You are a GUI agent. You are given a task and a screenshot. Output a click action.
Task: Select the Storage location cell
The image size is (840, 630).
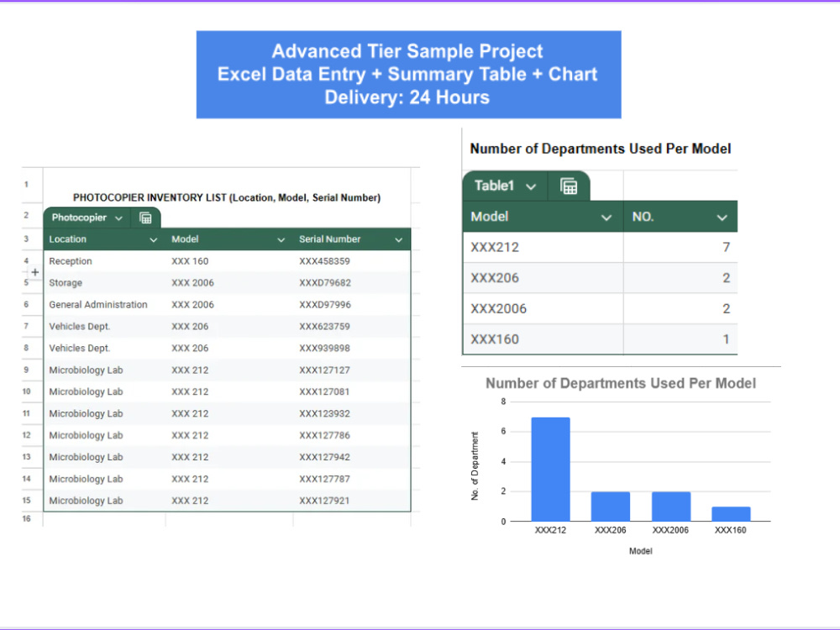click(x=104, y=283)
